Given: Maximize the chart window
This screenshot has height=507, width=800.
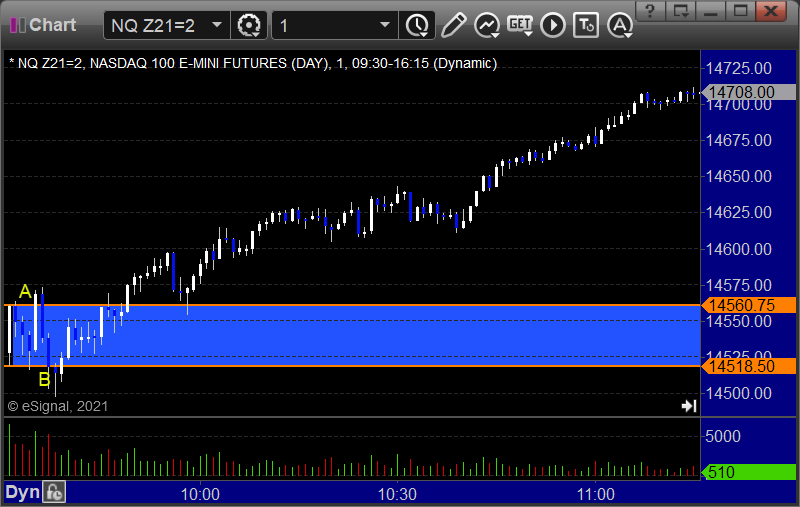Looking at the screenshot, I should [741, 11].
